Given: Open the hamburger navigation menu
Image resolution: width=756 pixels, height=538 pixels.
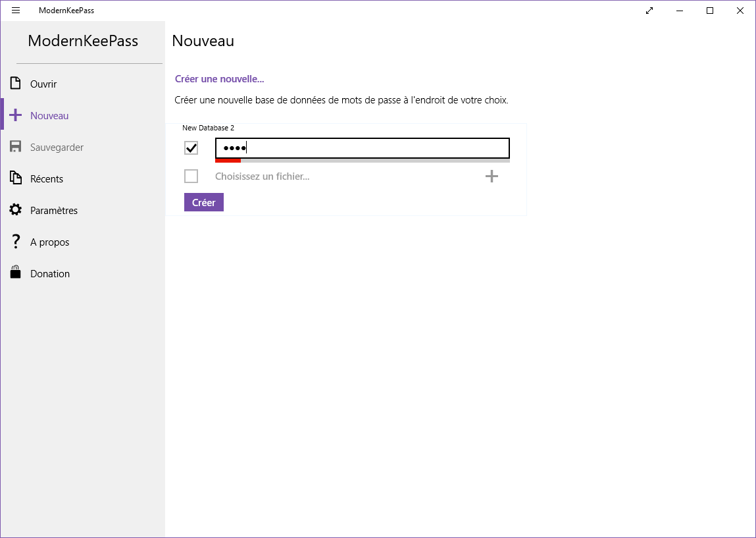Looking at the screenshot, I should pyautogui.click(x=16, y=11).
